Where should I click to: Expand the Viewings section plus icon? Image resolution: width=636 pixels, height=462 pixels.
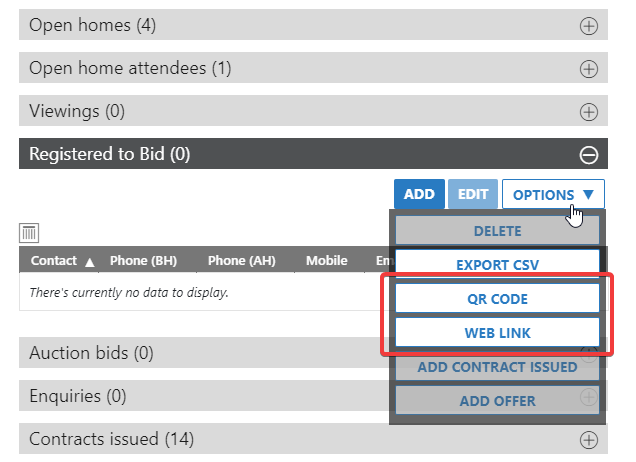[x=589, y=112]
